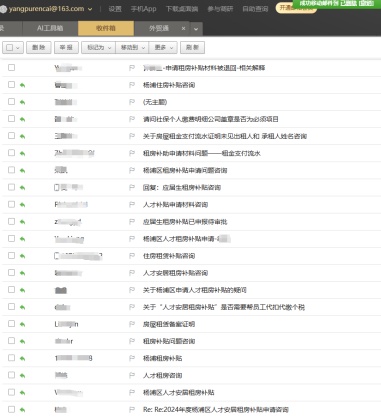The width and height of the screenshot is (381, 417).
Task: Flag the 人才补贴申请材料咨询 email
Action: 132,204
